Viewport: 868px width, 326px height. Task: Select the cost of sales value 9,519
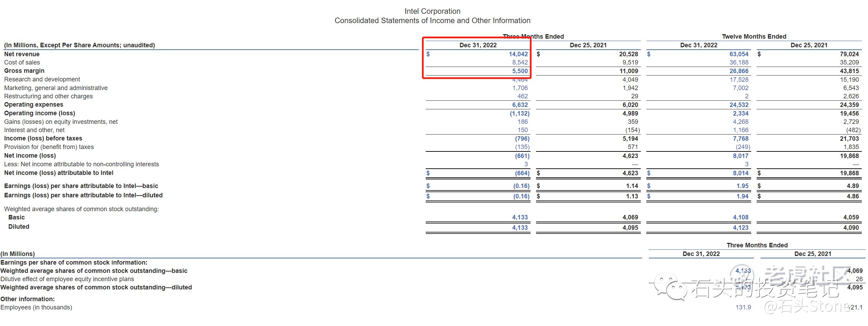630,62
